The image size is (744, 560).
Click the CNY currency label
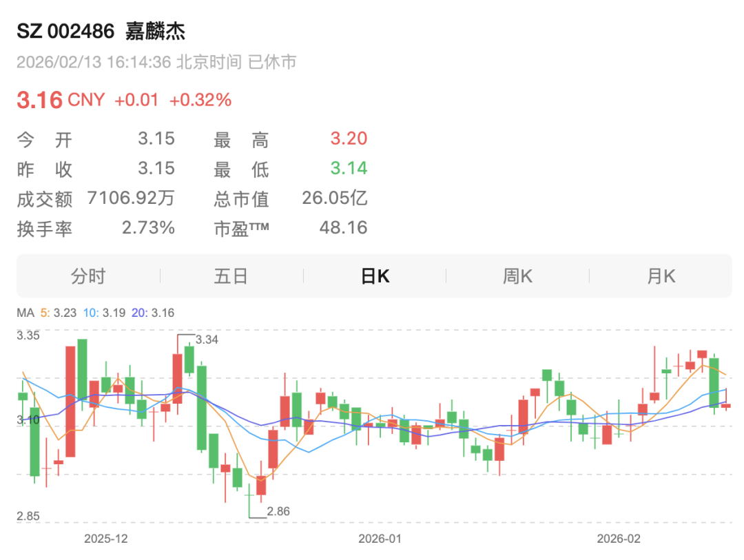click(86, 100)
